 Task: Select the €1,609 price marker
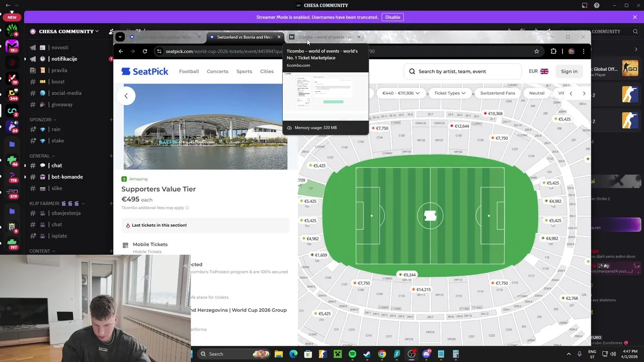pyautogui.click(x=319, y=255)
